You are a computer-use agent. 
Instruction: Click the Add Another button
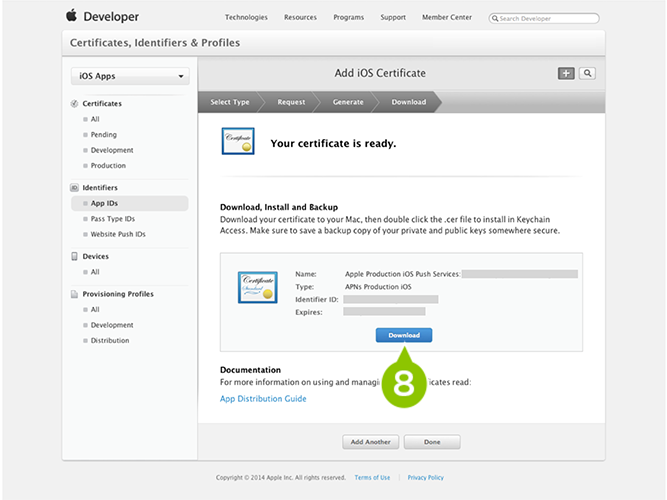371,442
